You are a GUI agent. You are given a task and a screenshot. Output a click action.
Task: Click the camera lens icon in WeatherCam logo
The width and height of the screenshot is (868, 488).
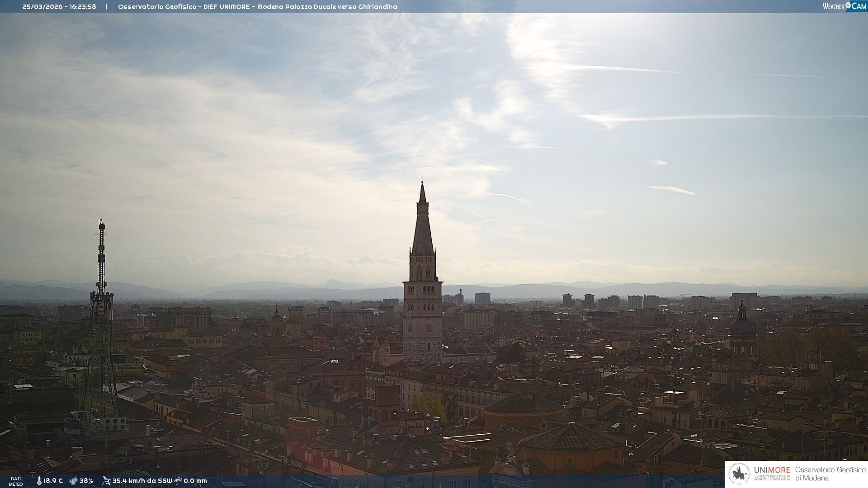coord(848,5)
